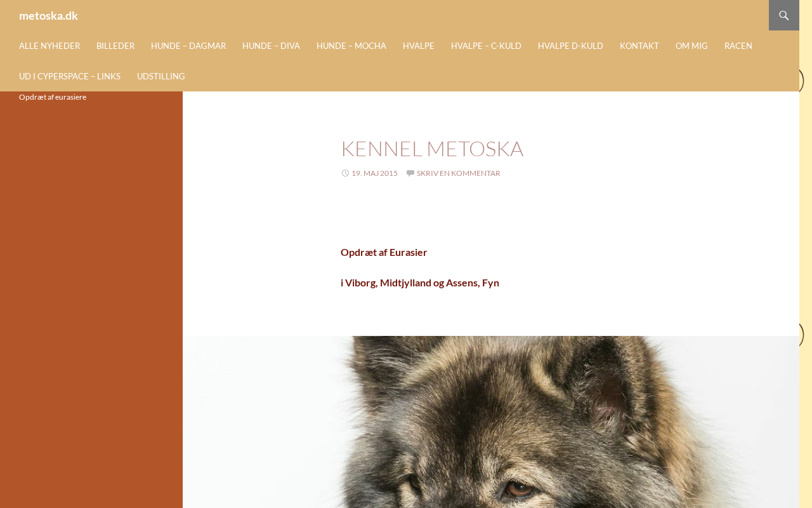Open the Kontakt page

coord(639,46)
